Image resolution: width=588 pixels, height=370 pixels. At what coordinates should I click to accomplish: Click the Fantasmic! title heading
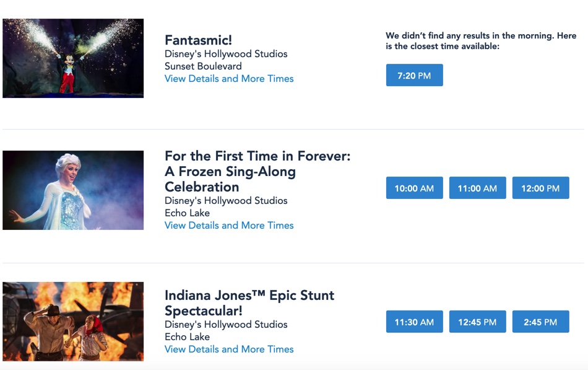pyautogui.click(x=198, y=40)
